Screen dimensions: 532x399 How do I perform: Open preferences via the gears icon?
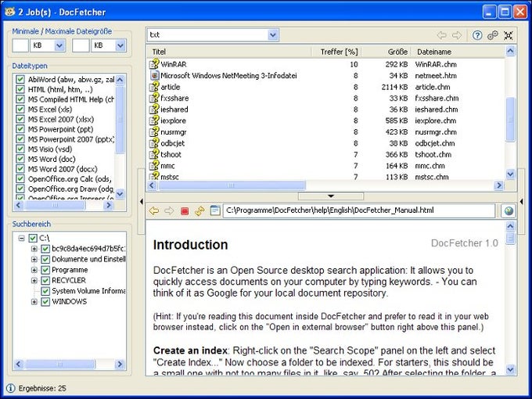(492, 35)
